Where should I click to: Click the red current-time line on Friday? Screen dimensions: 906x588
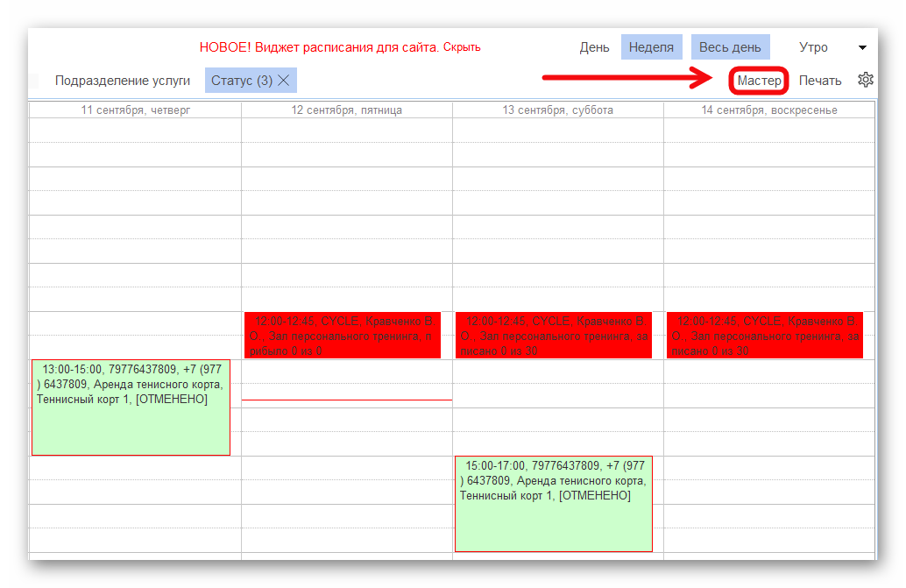point(347,400)
